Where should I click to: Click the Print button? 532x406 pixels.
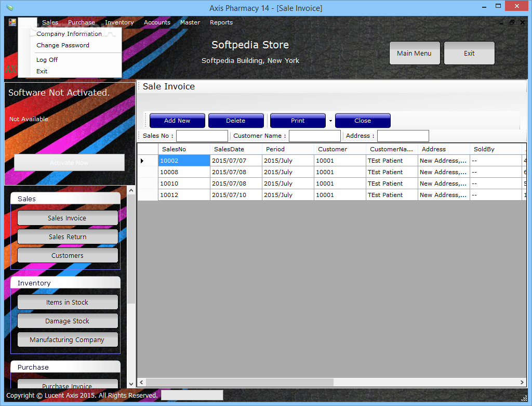(x=298, y=121)
